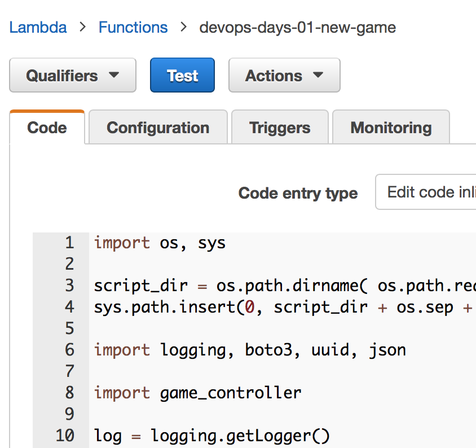Open the Actions dropdown menu
This screenshot has width=476, height=448.
[284, 76]
